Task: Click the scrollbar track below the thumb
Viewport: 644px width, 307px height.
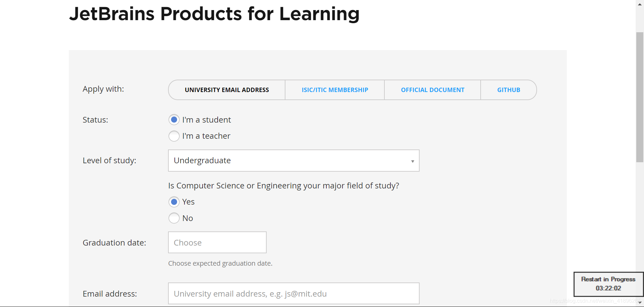Action: 640,218
